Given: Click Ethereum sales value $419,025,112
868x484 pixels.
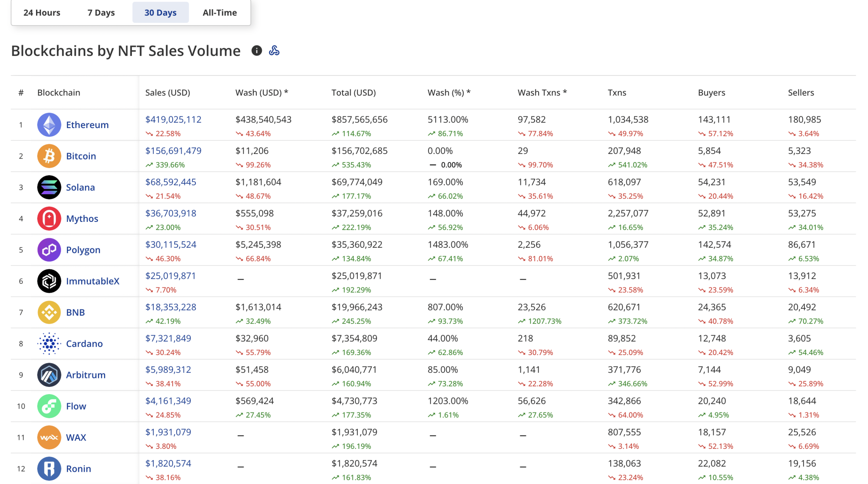Looking at the screenshot, I should coord(173,120).
